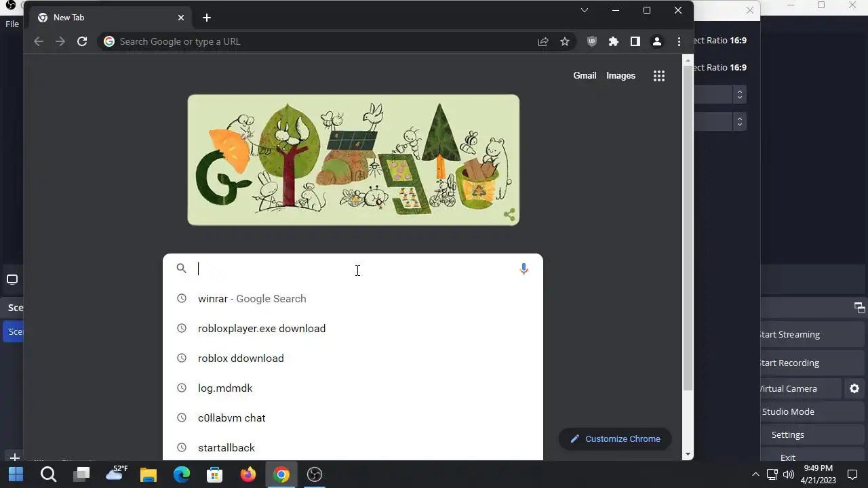Select the log.mdmdk suggestion
868x488 pixels.
tap(353, 388)
